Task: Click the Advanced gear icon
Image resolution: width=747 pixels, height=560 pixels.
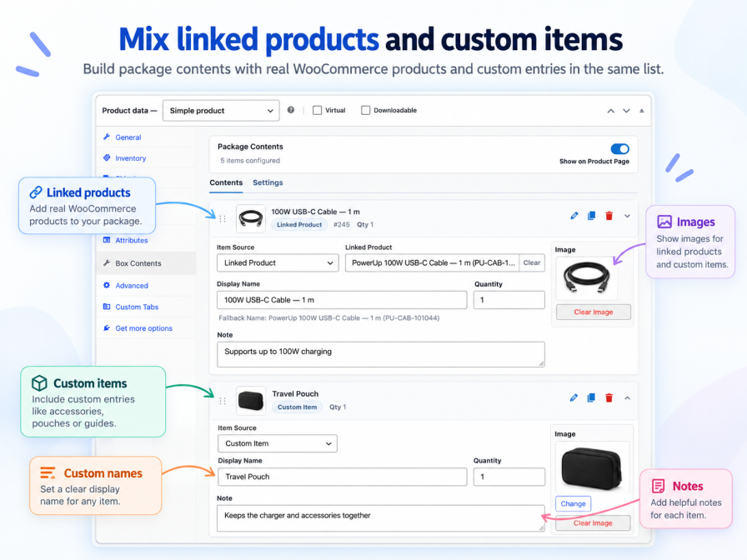Action: [x=107, y=285]
